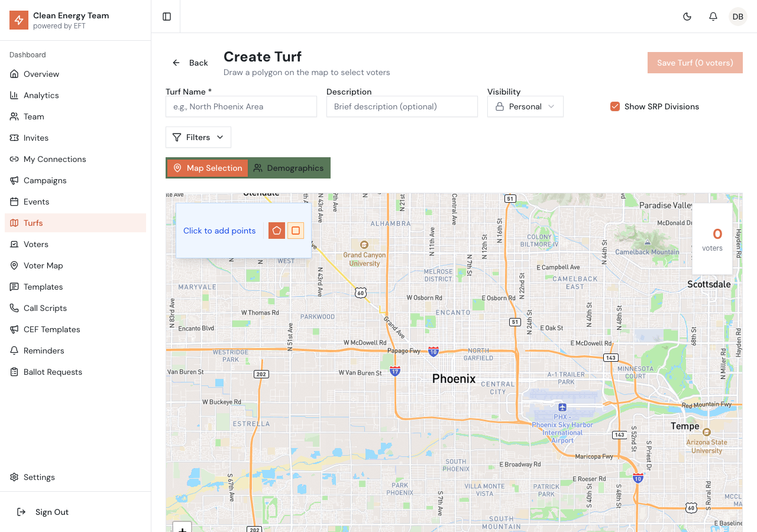Select the Map Selection tab
The image size is (757, 532).
coord(207,168)
